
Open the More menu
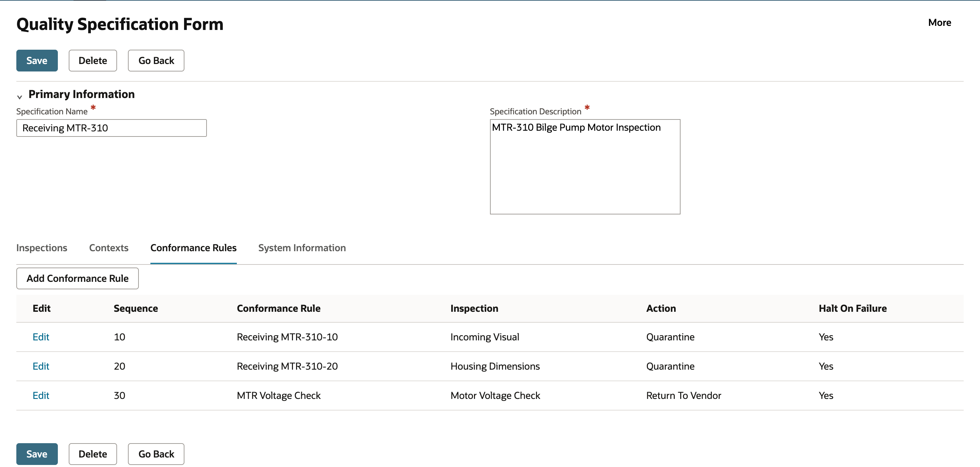[x=939, y=22]
